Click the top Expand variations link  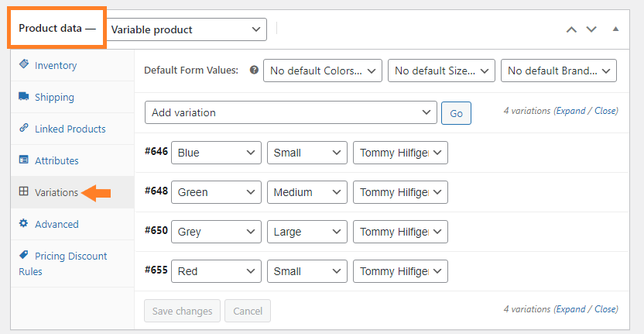[570, 111]
